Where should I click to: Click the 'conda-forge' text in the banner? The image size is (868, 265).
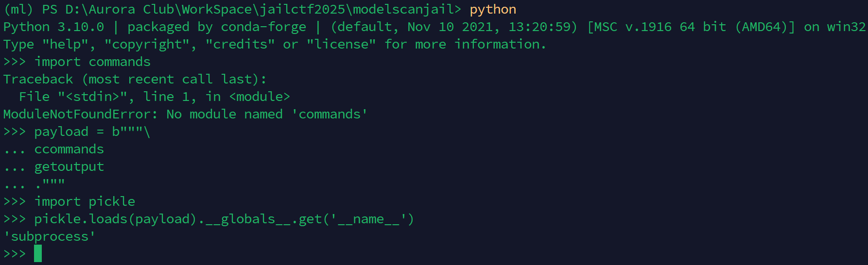pos(263,27)
